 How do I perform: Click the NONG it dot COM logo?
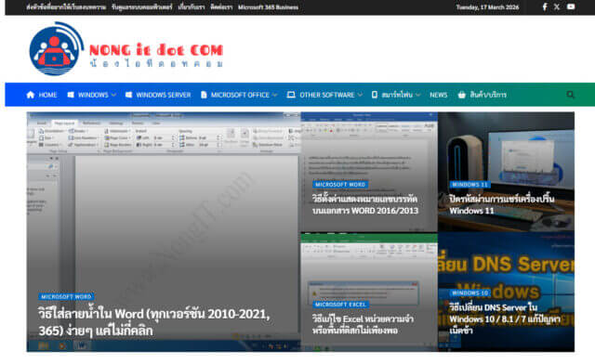pyautogui.click(x=126, y=49)
